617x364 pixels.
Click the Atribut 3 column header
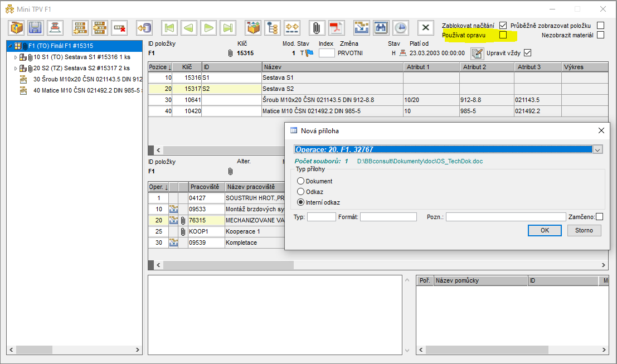click(x=537, y=67)
